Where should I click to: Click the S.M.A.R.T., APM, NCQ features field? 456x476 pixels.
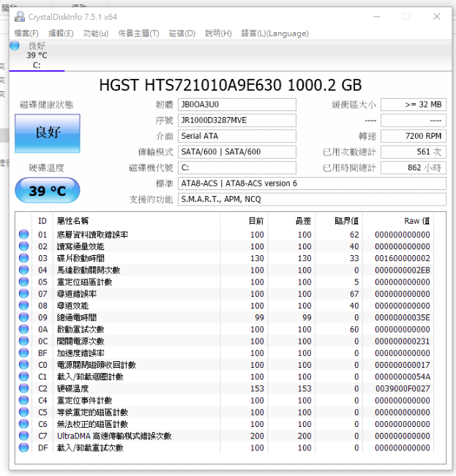pyautogui.click(x=312, y=199)
